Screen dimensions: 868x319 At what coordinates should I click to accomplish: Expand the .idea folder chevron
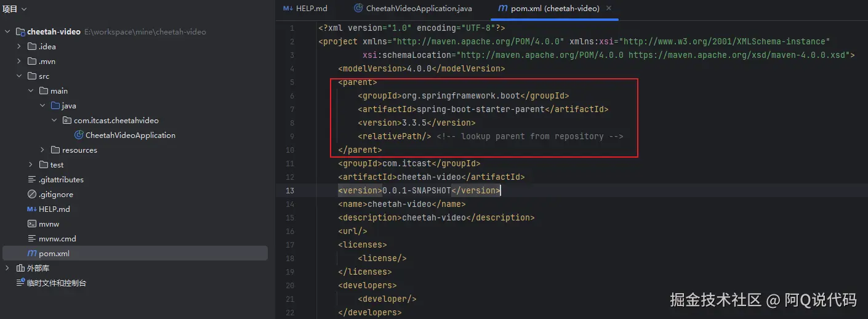20,47
